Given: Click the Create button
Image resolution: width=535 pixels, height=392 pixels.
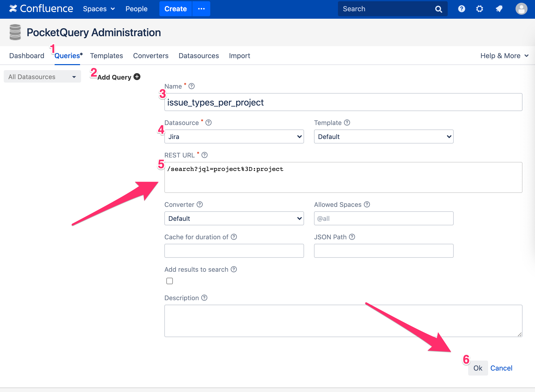Looking at the screenshot, I should [x=176, y=9].
